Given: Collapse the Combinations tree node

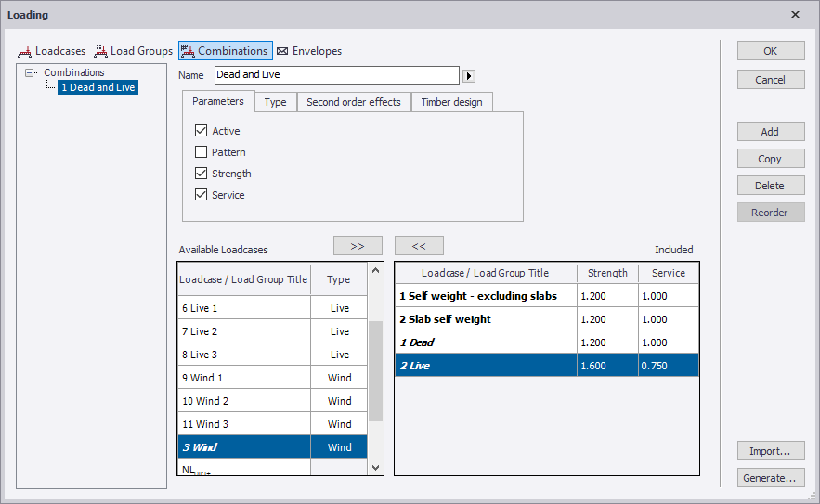Looking at the screenshot, I should click(x=30, y=72).
